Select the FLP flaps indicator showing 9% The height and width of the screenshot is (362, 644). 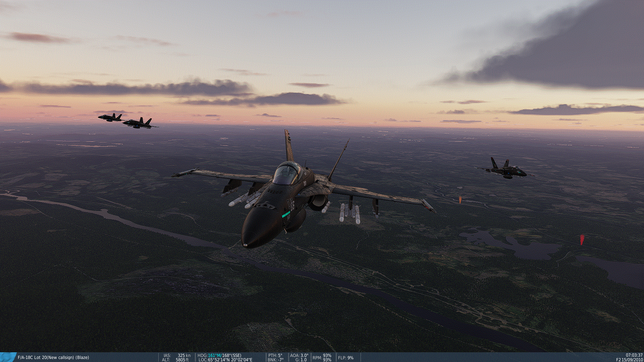point(345,358)
